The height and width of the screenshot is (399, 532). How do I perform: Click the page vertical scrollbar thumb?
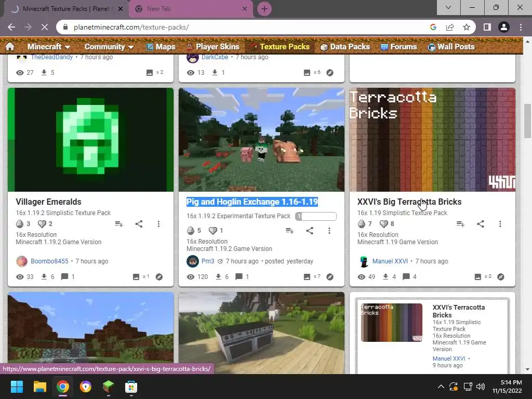coord(527,121)
